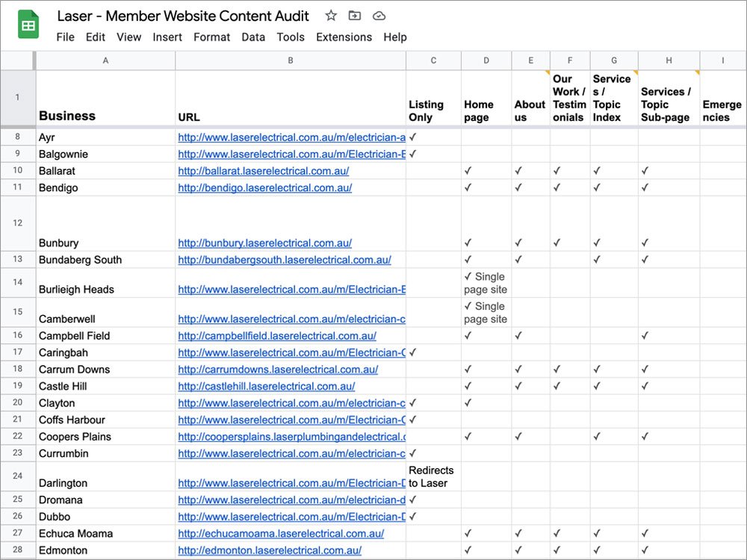Select the 'Burleigh Heads' business cell
747x560 pixels.
tap(106, 283)
